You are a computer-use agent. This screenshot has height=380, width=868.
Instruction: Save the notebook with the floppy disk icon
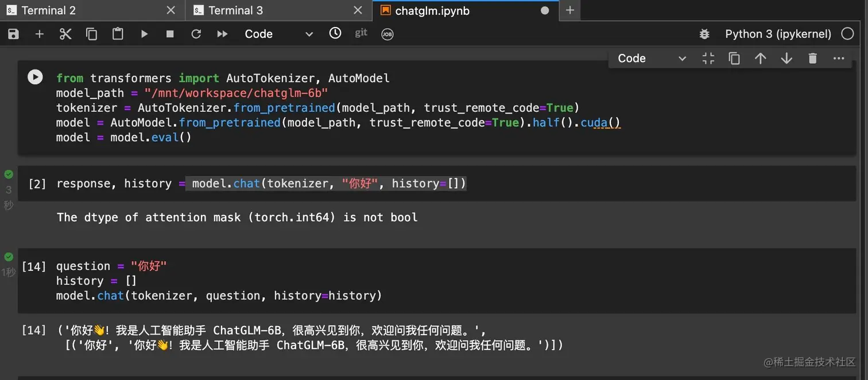pos(13,34)
